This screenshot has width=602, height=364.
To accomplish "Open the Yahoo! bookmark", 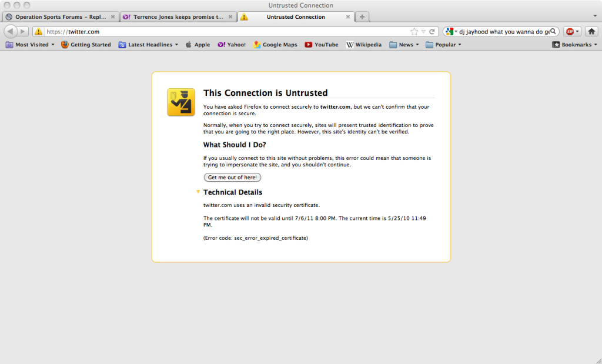I will click(x=232, y=45).
